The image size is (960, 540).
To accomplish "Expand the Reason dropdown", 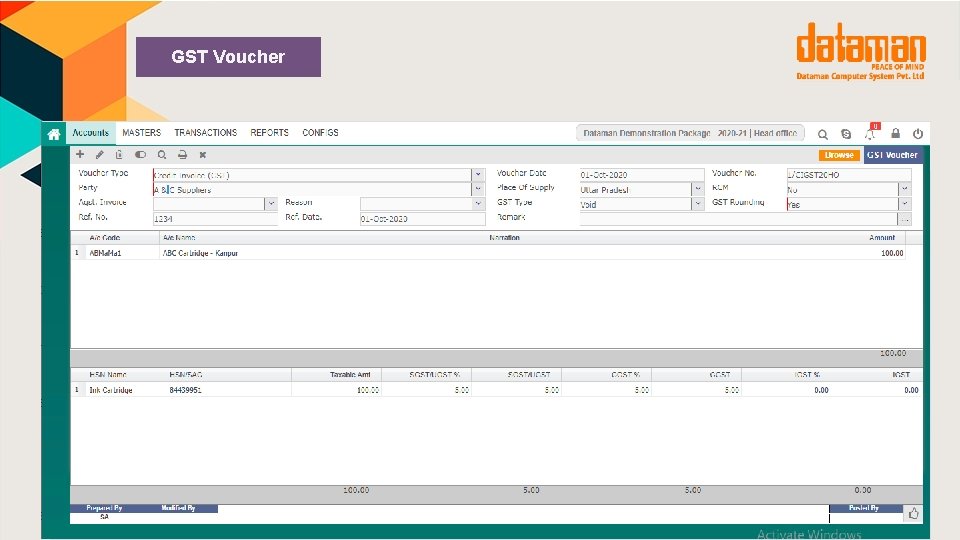I will pos(478,204).
